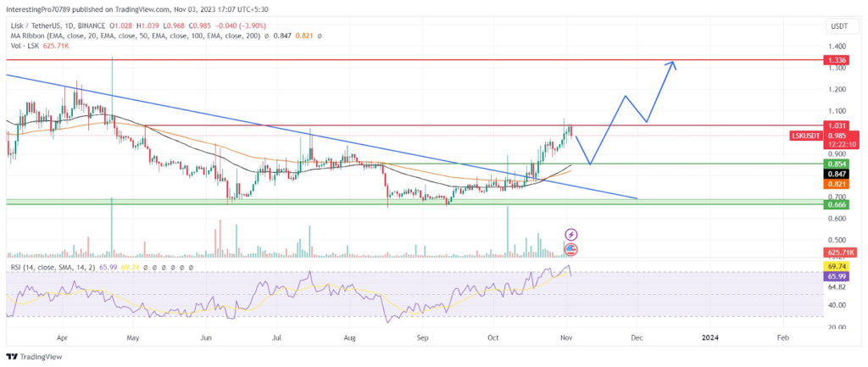Click the Jun label on time axis
The width and height of the screenshot is (868, 367).
tap(206, 336)
